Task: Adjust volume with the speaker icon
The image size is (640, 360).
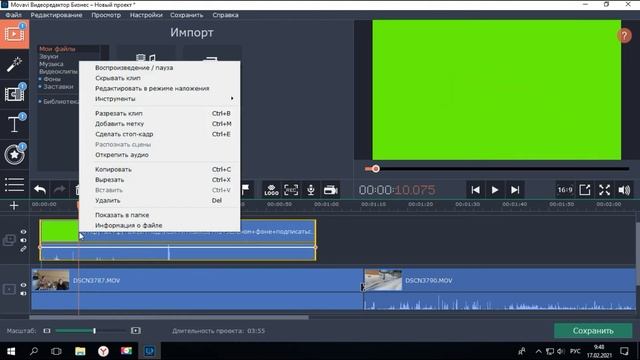Action: [624, 190]
